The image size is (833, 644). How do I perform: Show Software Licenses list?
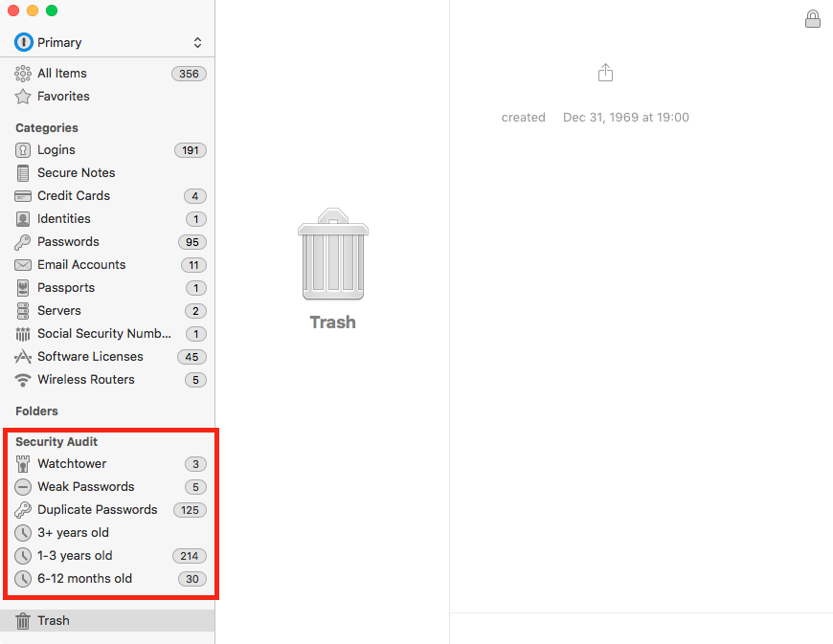[x=90, y=357]
